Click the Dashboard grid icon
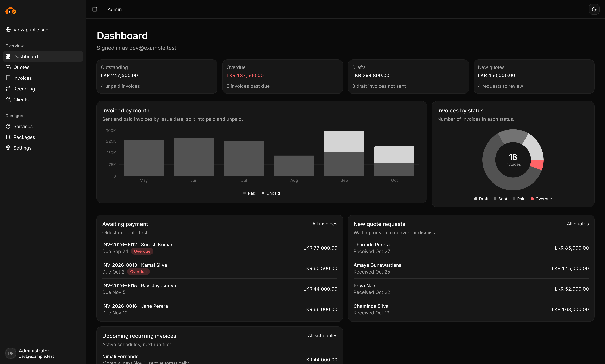Screen dimensions: 605x364 point(8,56)
